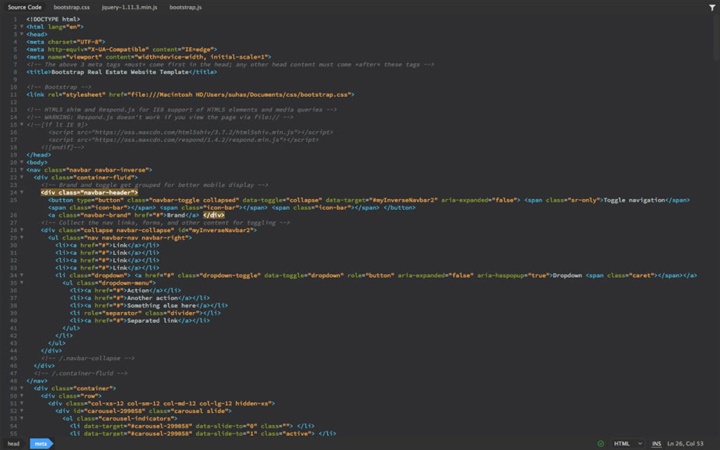Viewport: 720px width, 450px height.
Task: Collapse the html tag at line 2
Action: click(x=22, y=27)
